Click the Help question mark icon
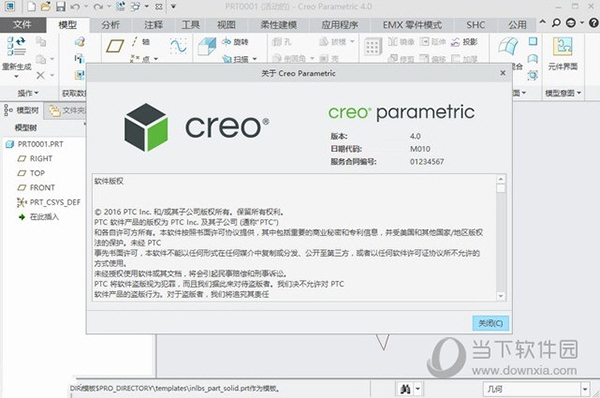The width and height of the screenshot is (600, 398). [593, 23]
